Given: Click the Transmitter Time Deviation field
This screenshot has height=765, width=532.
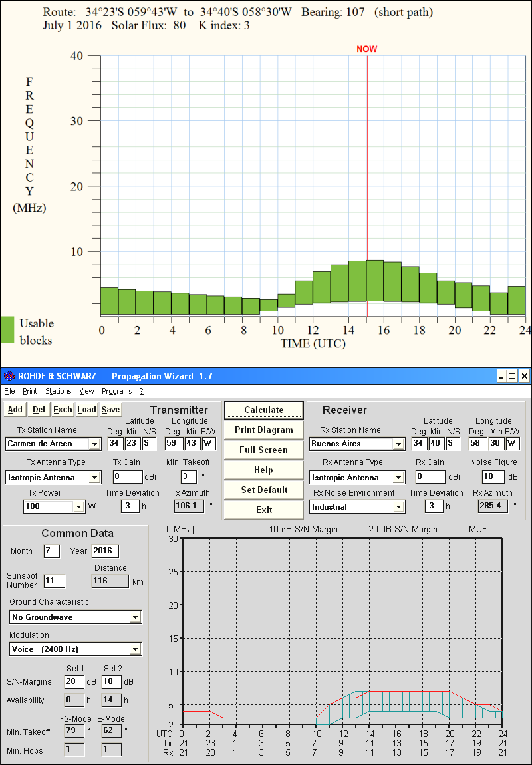Looking at the screenshot, I should tap(130, 506).
